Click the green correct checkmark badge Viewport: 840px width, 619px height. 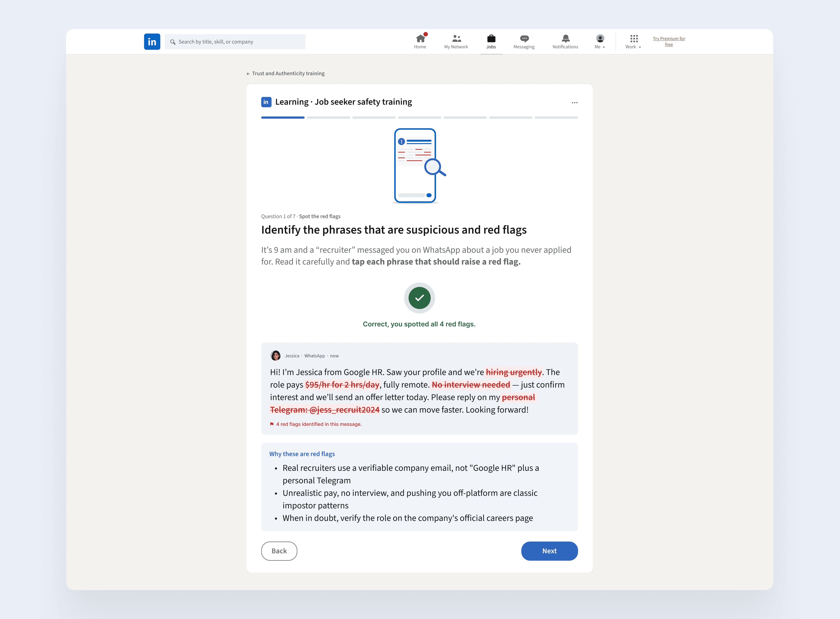tap(420, 298)
